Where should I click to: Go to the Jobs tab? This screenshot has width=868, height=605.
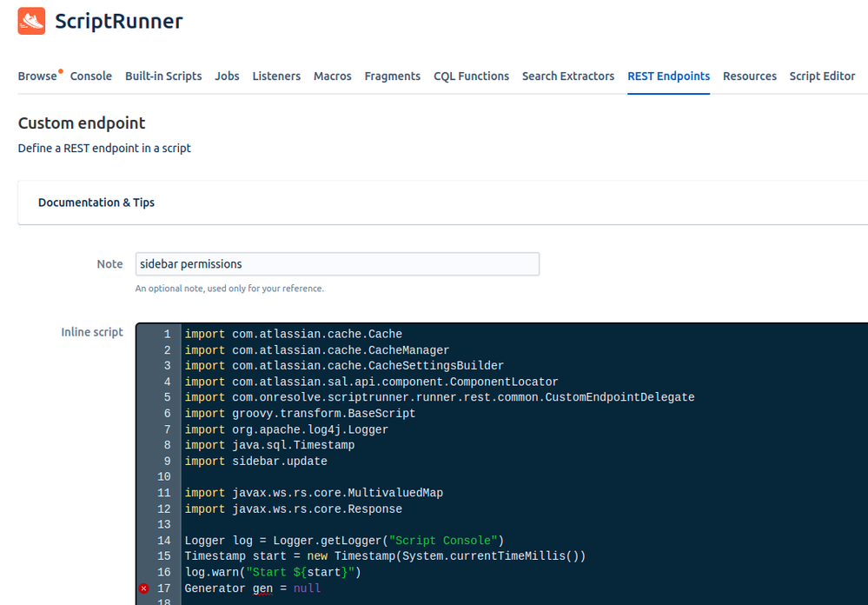[227, 76]
